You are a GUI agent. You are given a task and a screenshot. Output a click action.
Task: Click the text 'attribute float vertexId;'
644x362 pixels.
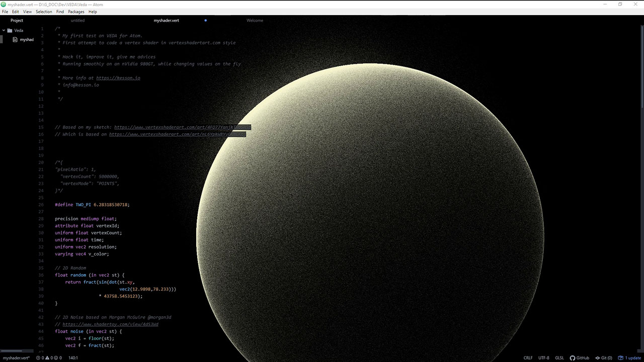87,226
